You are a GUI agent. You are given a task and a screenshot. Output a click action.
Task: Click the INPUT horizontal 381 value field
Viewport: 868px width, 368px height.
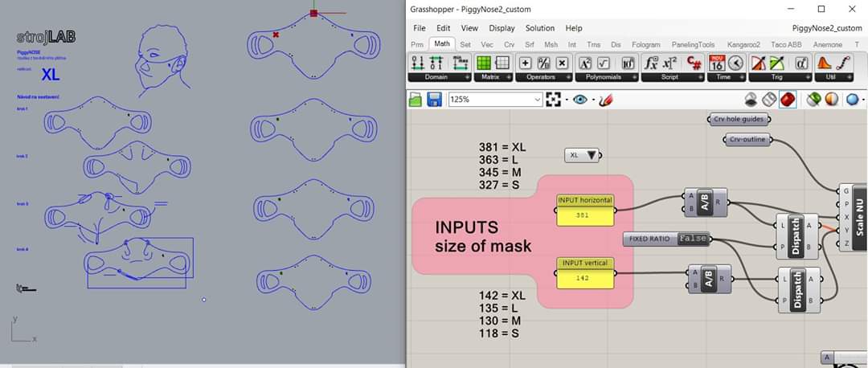pyautogui.click(x=584, y=215)
